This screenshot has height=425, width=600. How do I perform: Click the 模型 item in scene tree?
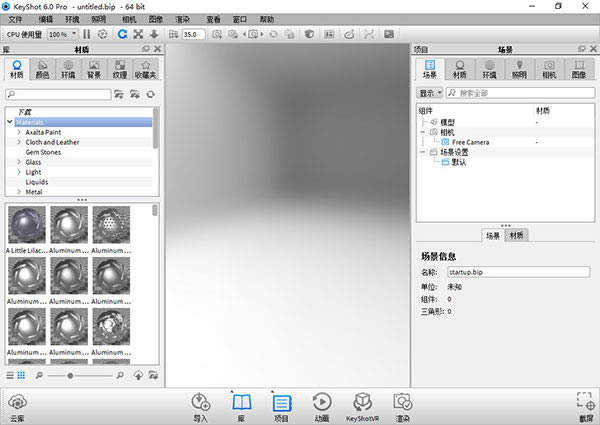447,122
